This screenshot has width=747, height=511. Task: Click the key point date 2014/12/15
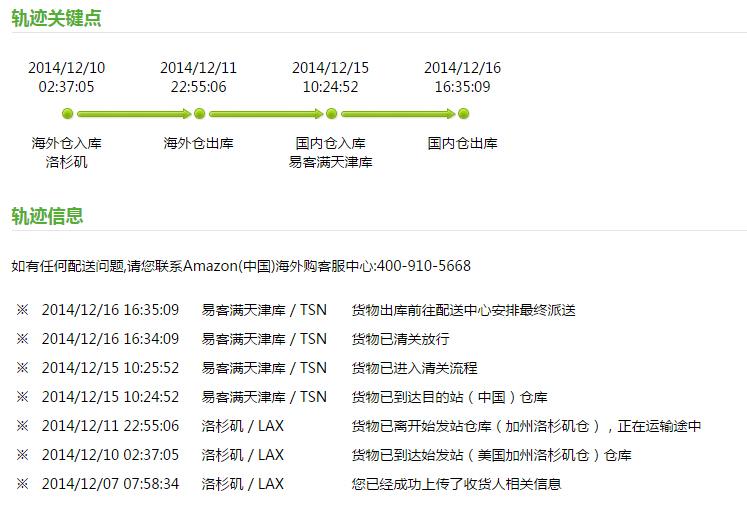pyautogui.click(x=331, y=68)
